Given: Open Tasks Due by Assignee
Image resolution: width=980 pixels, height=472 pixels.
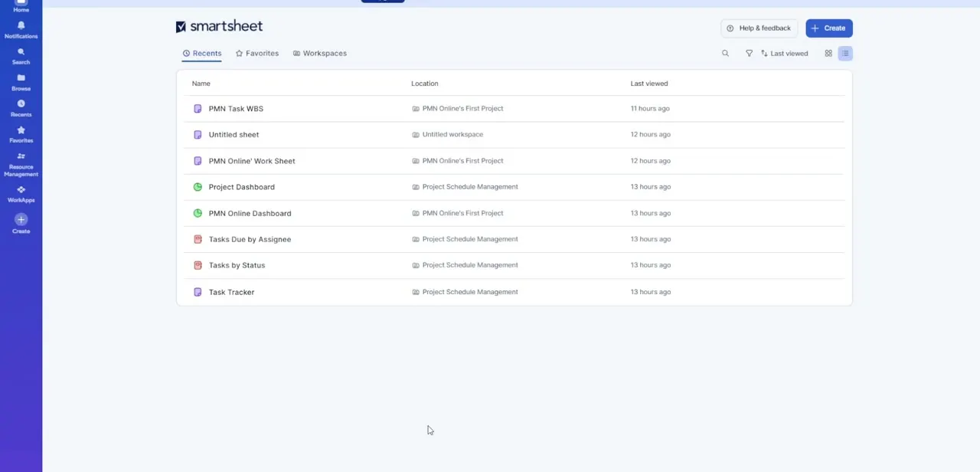Looking at the screenshot, I should coord(250,239).
